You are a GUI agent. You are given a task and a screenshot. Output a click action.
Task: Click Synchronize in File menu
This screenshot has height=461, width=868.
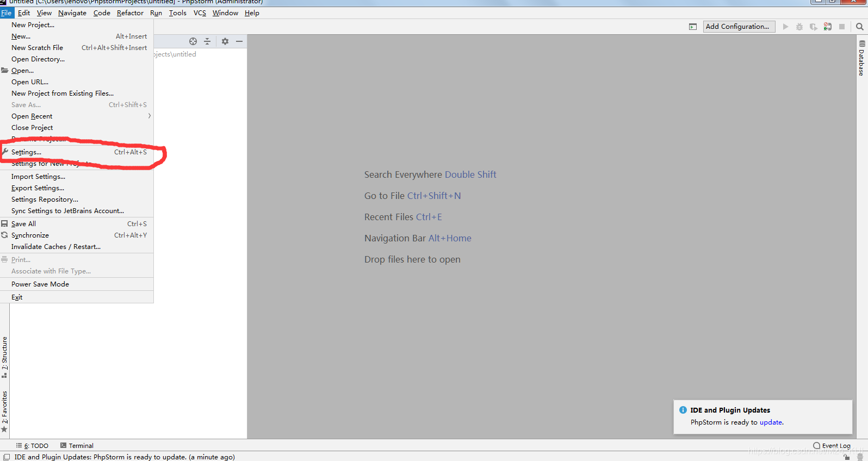pos(77,235)
